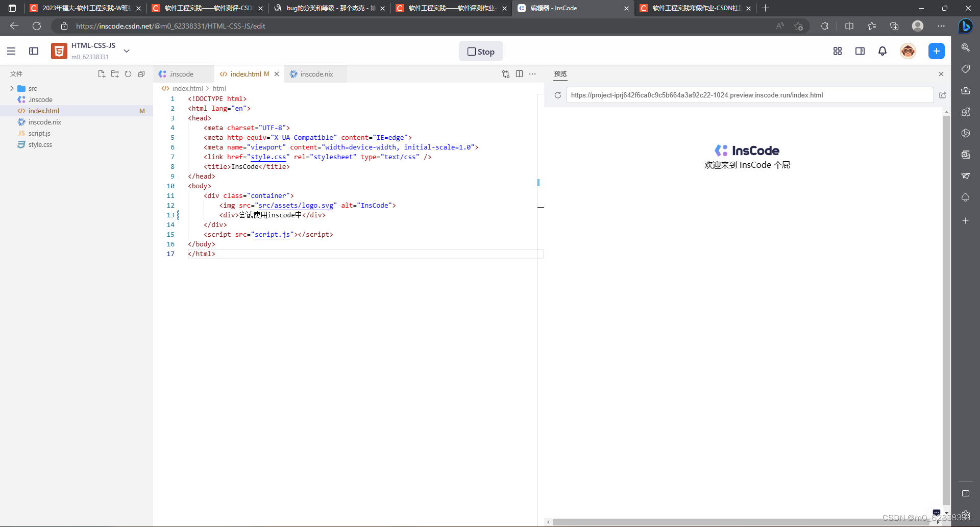
Task: Add a sidebar app with plus icon
Action: pos(966,221)
